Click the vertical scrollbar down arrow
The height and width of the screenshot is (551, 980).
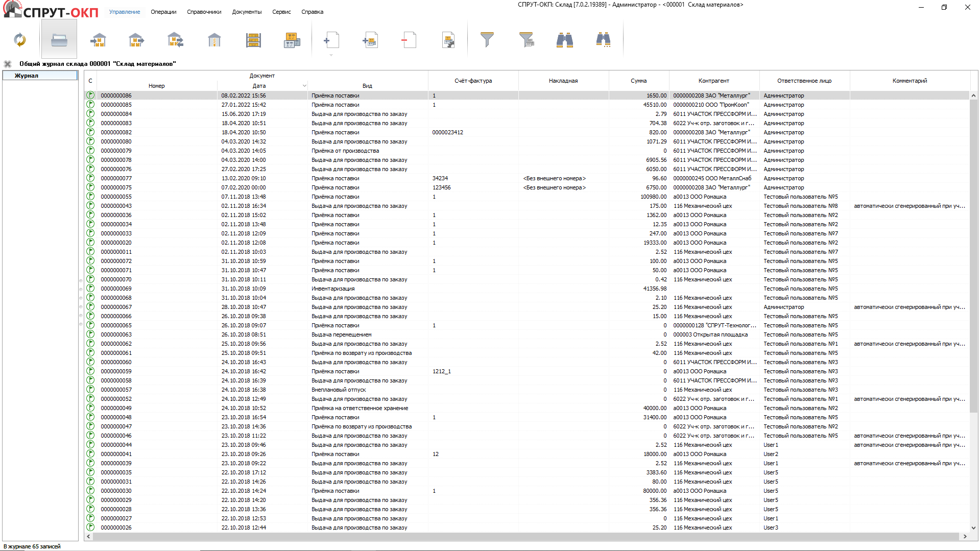pyautogui.click(x=973, y=528)
